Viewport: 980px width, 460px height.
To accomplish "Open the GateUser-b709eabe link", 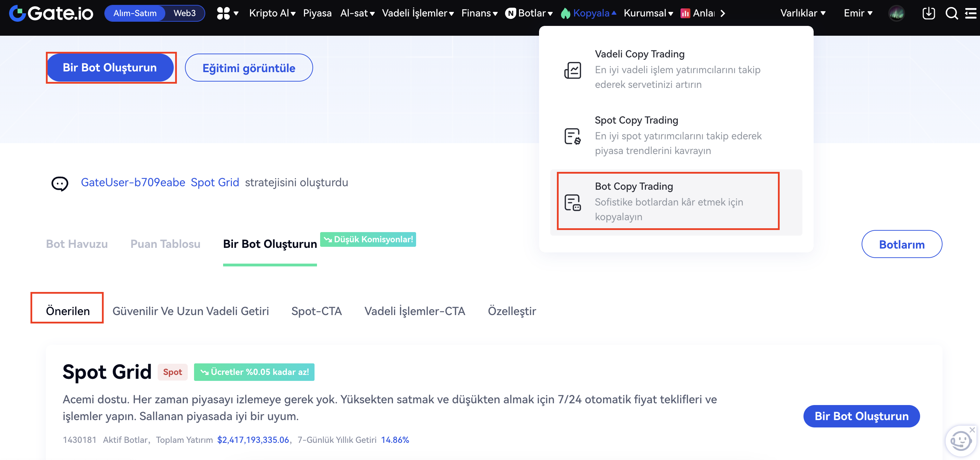I will point(133,182).
